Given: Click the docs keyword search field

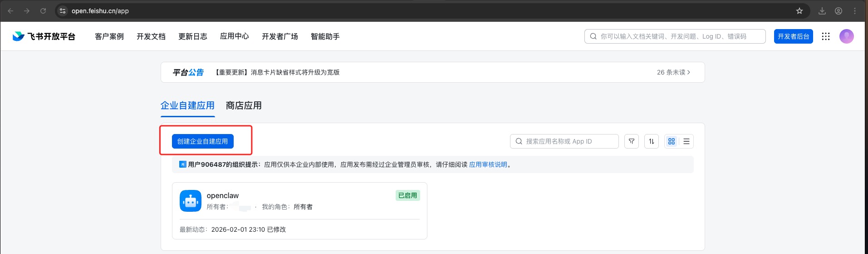Looking at the screenshot, I should click(x=675, y=36).
